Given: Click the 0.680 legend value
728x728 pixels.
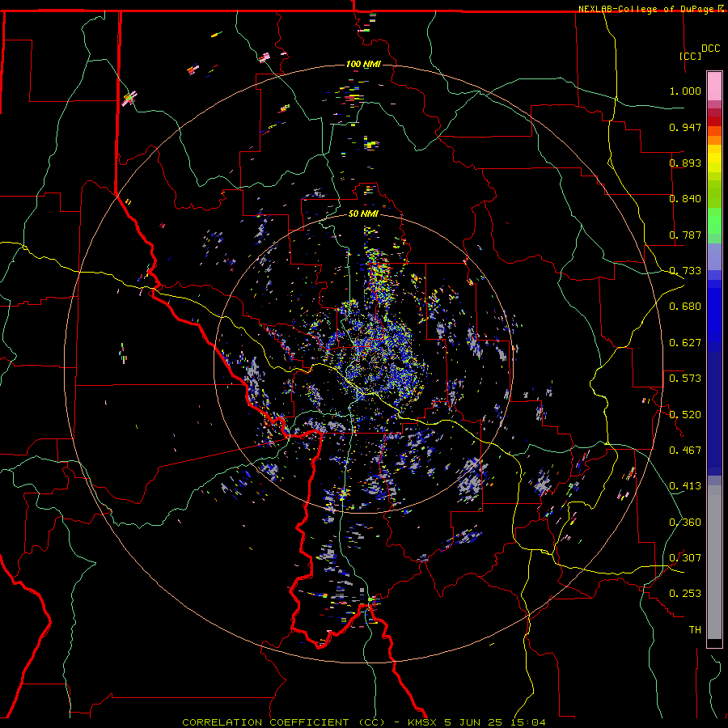Looking at the screenshot, I should click(x=685, y=307).
